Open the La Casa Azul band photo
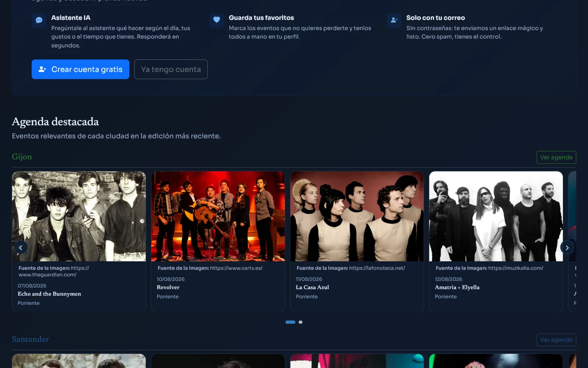 click(x=357, y=216)
